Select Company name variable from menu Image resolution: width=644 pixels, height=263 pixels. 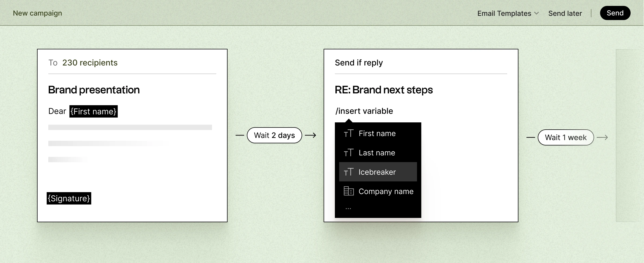(378, 191)
